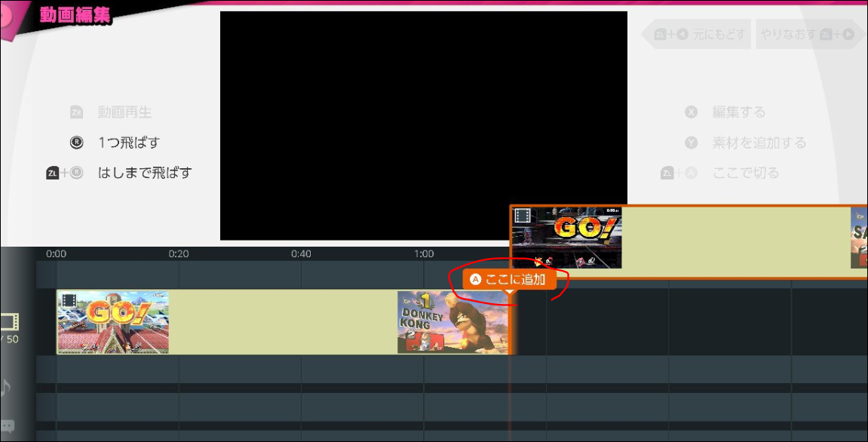Click the 動画再生 label
The height and width of the screenshot is (442, 868).
point(124,112)
